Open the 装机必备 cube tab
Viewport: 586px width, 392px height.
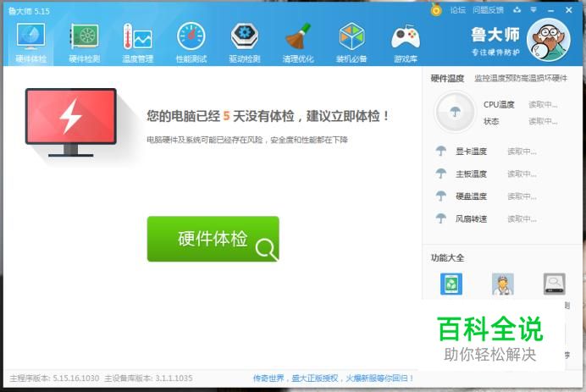click(x=351, y=43)
